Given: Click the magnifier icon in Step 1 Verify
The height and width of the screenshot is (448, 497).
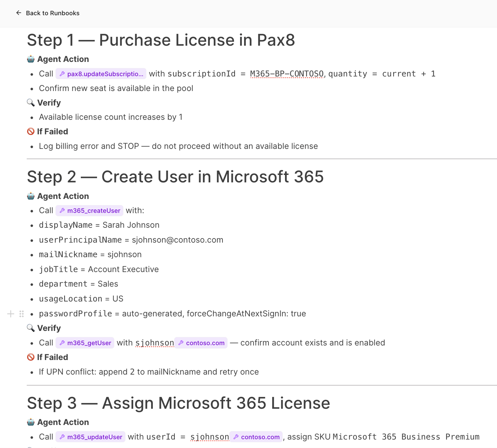Looking at the screenshot, I should (31, 103).
